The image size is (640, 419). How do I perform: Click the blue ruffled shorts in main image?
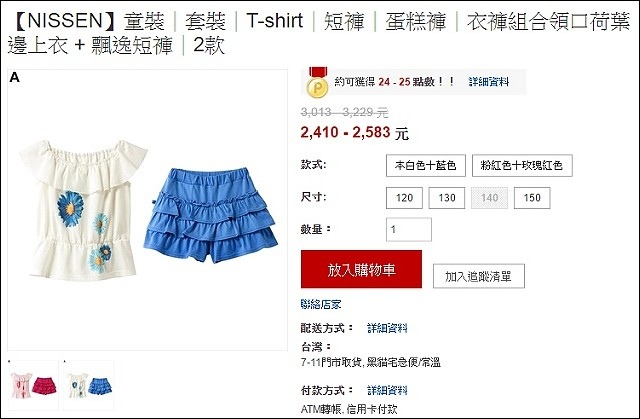click(211, 215)
